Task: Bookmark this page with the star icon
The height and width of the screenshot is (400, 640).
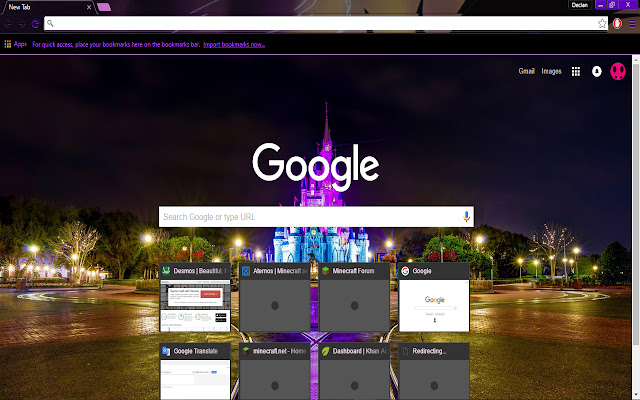Action: coord(602,24)
